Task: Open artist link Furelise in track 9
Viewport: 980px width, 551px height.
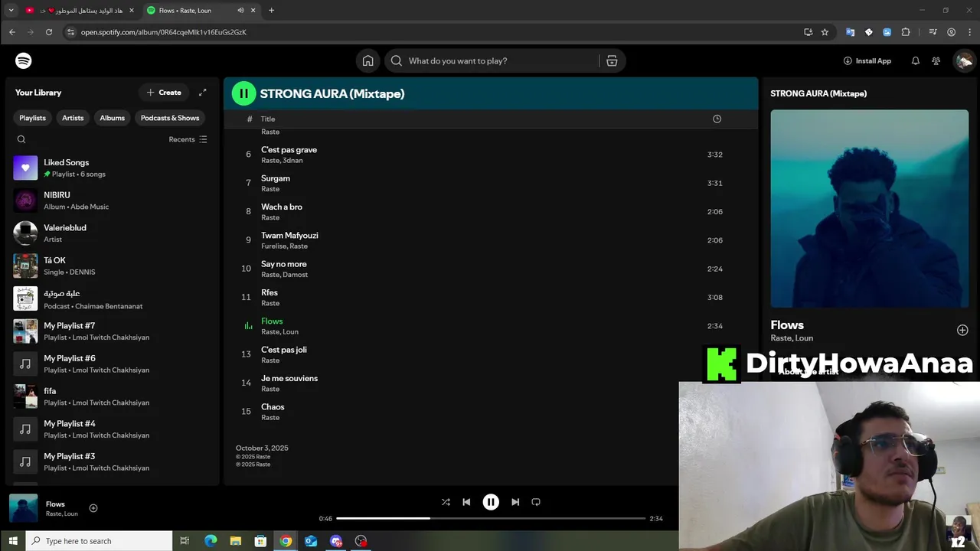Action: coord(273,246)
